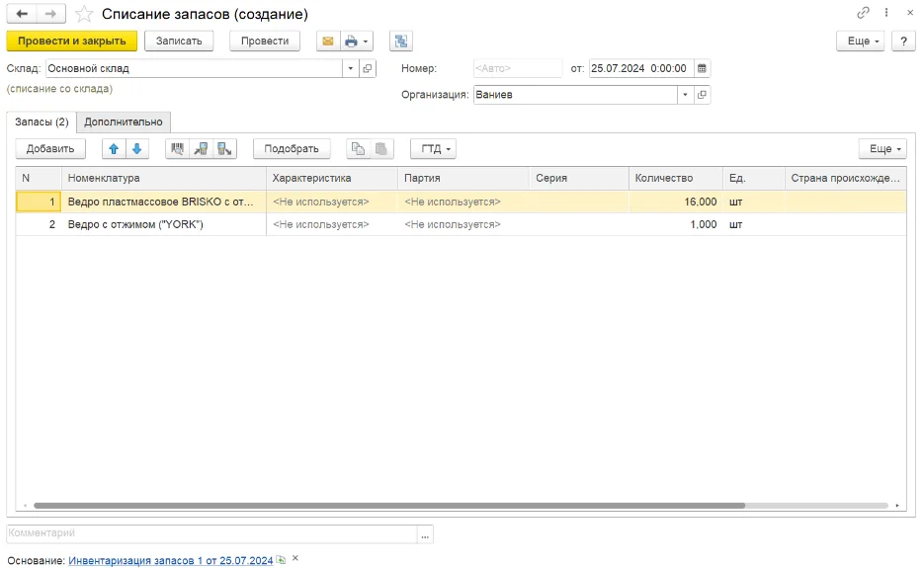Viewport: 924px width, 568px height.
Task: Click the Характеристика column header
Action: point(332,178)
